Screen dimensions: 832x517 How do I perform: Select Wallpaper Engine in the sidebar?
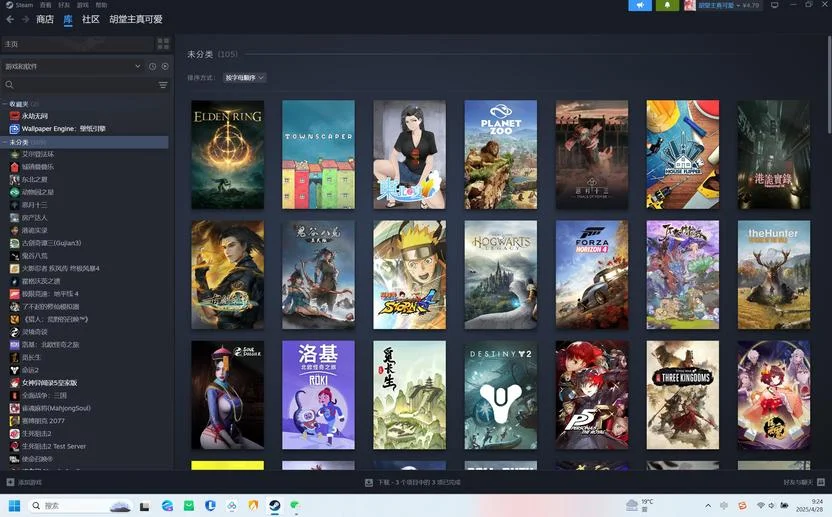pyautogui.click(x=58, y=128)
